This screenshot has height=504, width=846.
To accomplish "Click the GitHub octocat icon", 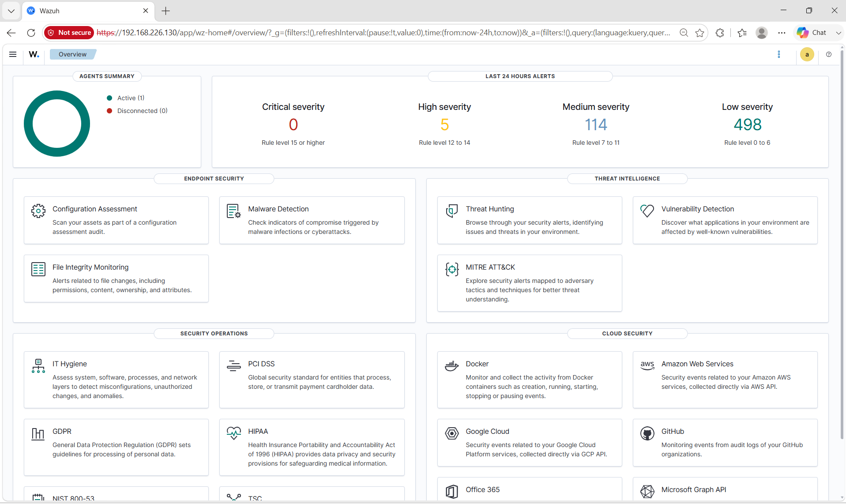I will pos(647,433).
